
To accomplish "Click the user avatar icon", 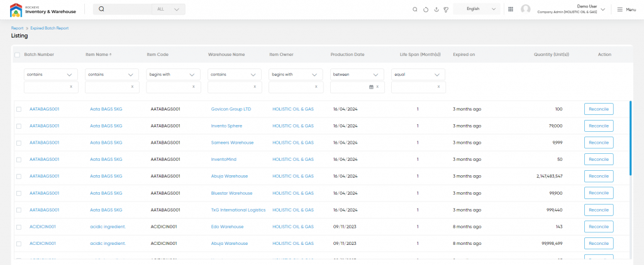I will [525, 9].
